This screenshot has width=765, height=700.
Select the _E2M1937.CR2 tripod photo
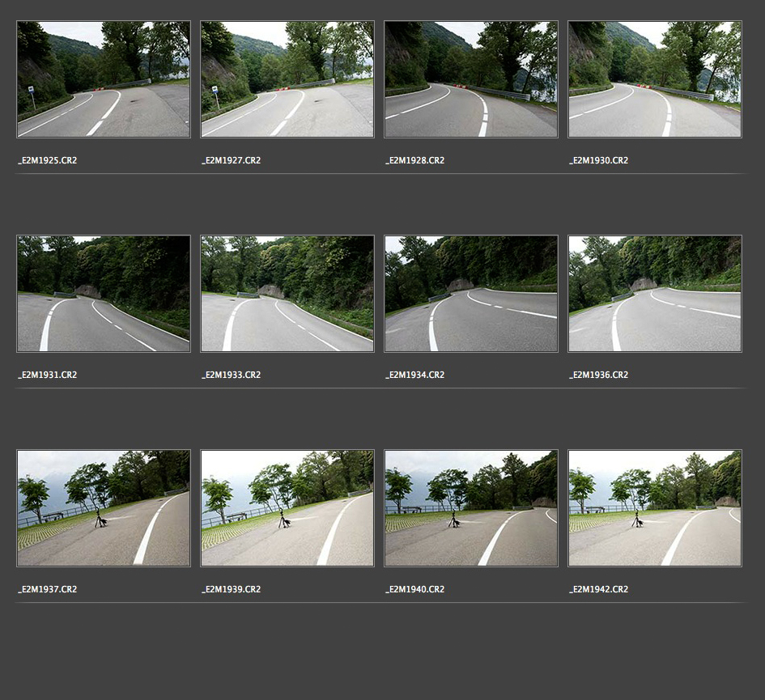(x=104, y=508)
